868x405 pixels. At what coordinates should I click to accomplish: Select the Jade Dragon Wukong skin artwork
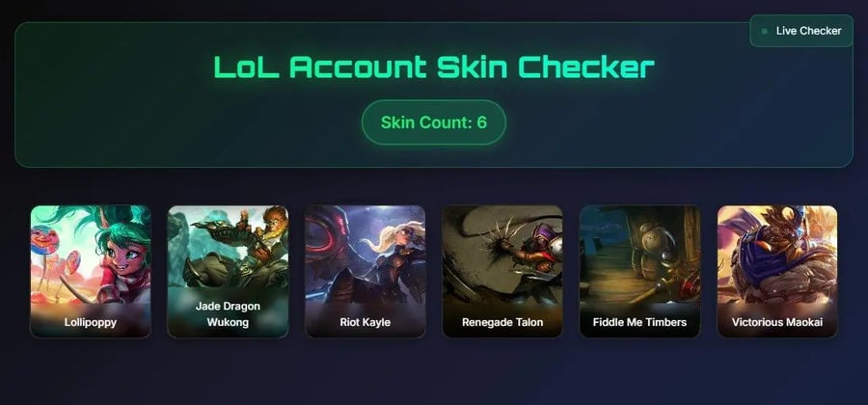pyautogui.click(x=228, y=271)
